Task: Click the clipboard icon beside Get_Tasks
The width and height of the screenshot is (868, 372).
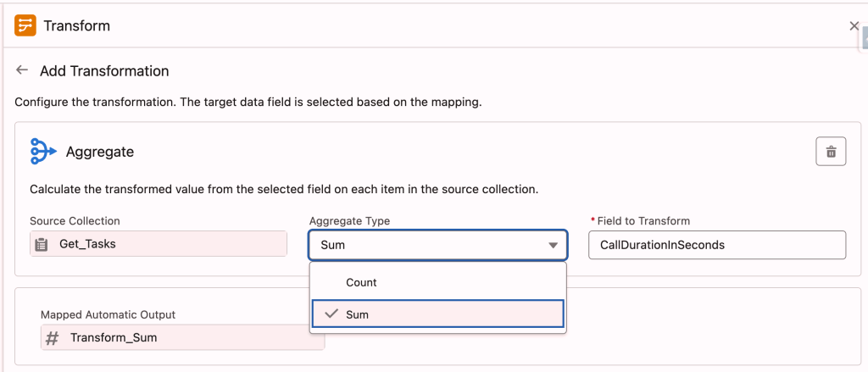Action: click(42, 244)
